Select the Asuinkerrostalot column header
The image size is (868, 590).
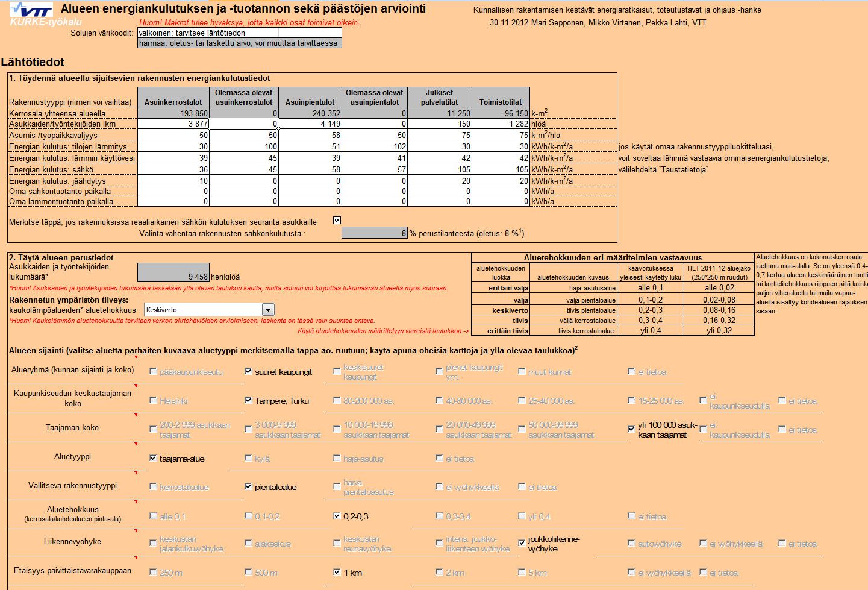point(173,98)
